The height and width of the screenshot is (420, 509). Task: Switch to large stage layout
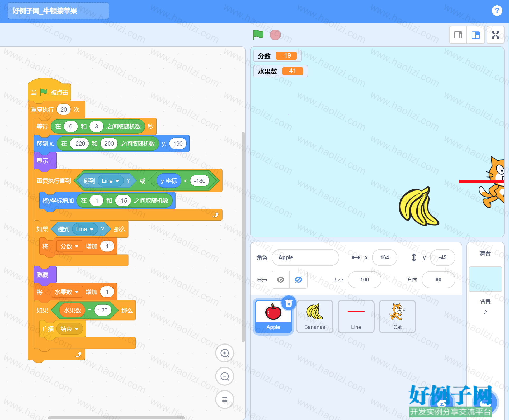tap(476, 35)
